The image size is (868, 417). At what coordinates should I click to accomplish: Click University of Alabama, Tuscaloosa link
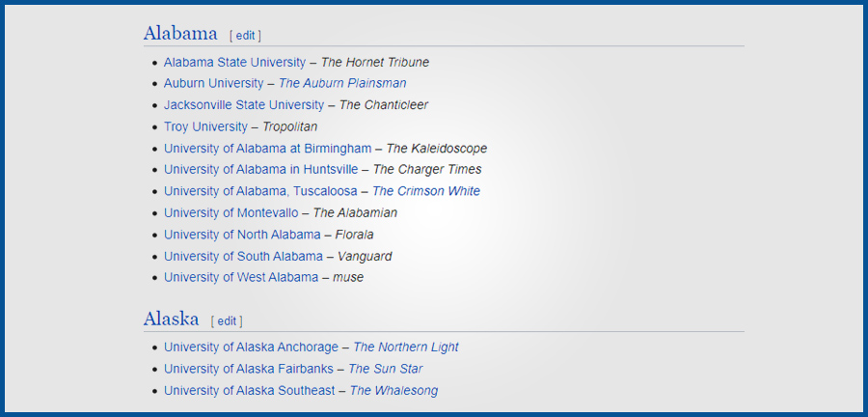(260, 191)
